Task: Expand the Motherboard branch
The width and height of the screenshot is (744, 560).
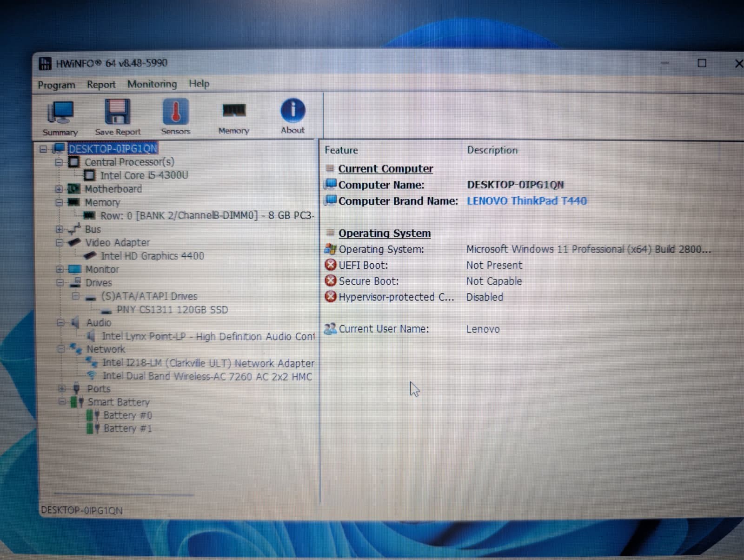Action: [x=59, y=189]
